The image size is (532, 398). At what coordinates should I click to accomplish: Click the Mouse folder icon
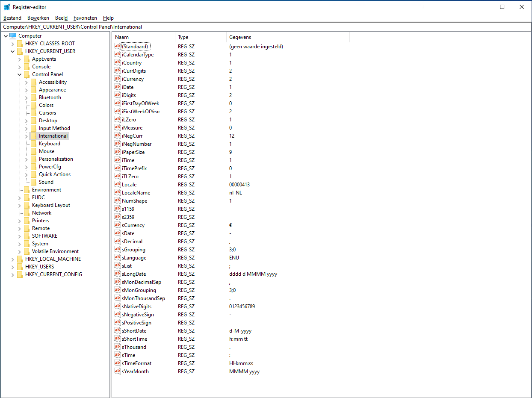pyautogui.click(x=33, y=151)
